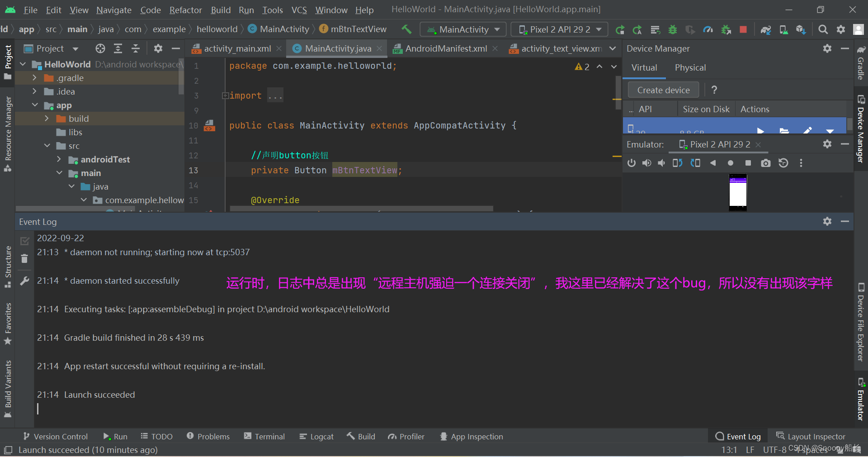This screenshot has width=868, height=457.
Task: Open IDE settings gear in main toolbar
Action: [x=841, y=29]
